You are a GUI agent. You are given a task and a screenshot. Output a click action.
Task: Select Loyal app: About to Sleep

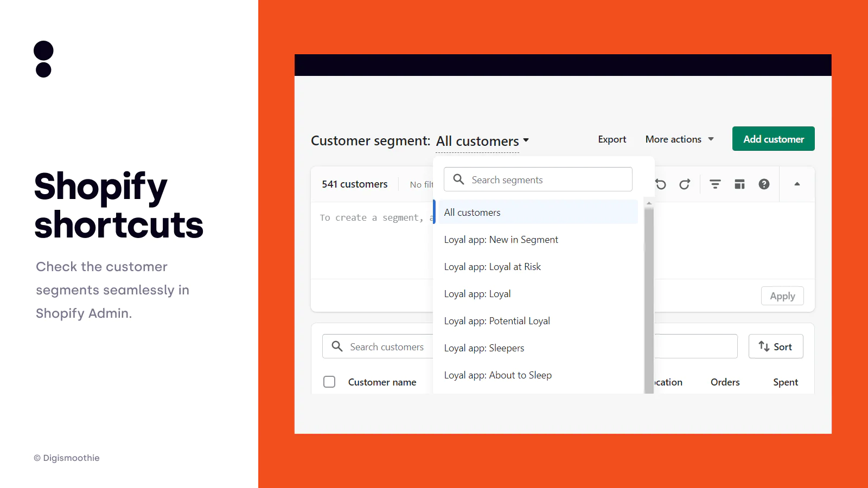[536, 375]
